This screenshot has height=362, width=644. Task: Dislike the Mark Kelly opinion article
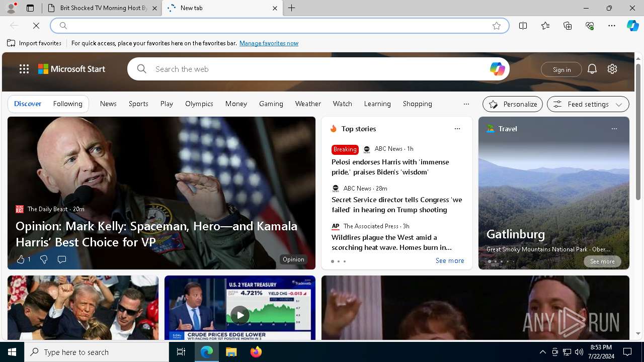click(44, 259)
